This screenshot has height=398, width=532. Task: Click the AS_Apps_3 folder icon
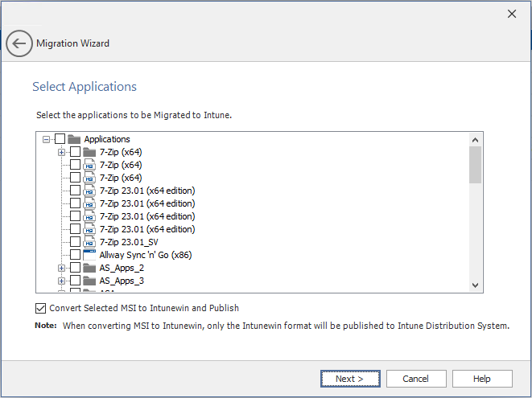(x=90, y=281)
